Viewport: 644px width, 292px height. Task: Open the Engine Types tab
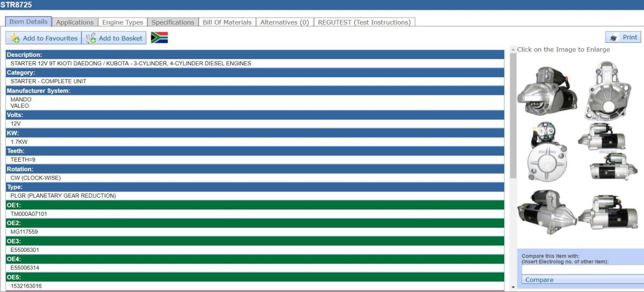click(x=123, y=23)
